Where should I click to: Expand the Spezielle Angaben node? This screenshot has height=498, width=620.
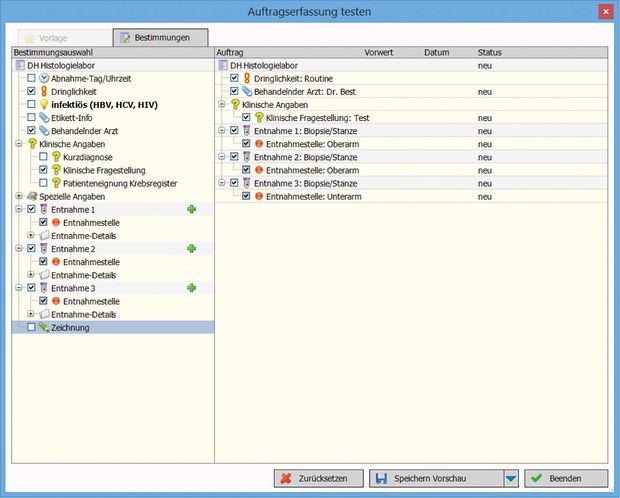(19, 196)
